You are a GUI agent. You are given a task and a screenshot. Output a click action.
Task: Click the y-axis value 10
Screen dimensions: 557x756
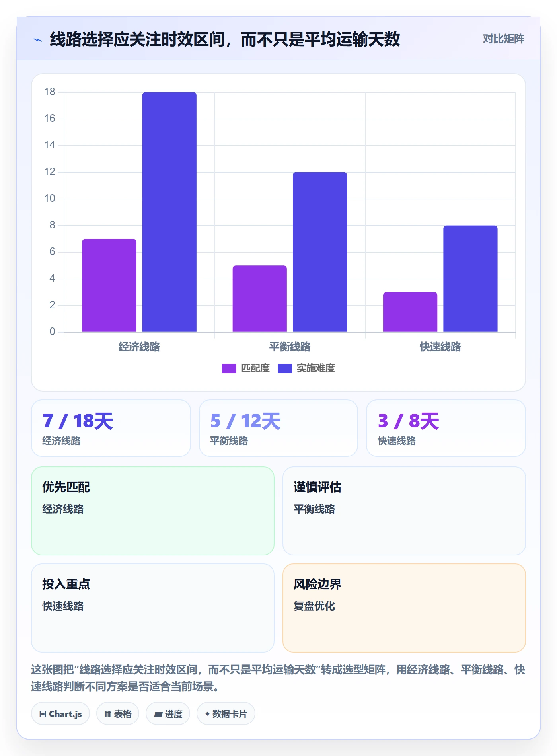(50, 199)
